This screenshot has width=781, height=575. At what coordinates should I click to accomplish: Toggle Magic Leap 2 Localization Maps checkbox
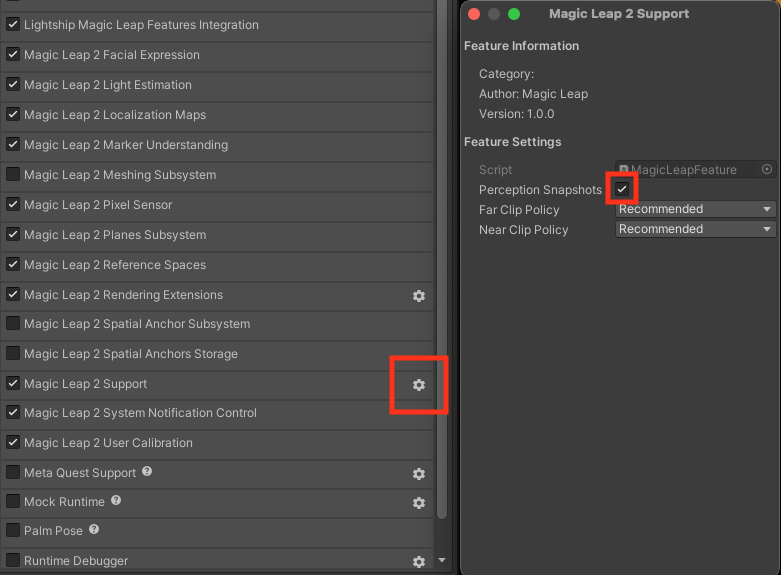pyautogui.click(x=13, y=114)
